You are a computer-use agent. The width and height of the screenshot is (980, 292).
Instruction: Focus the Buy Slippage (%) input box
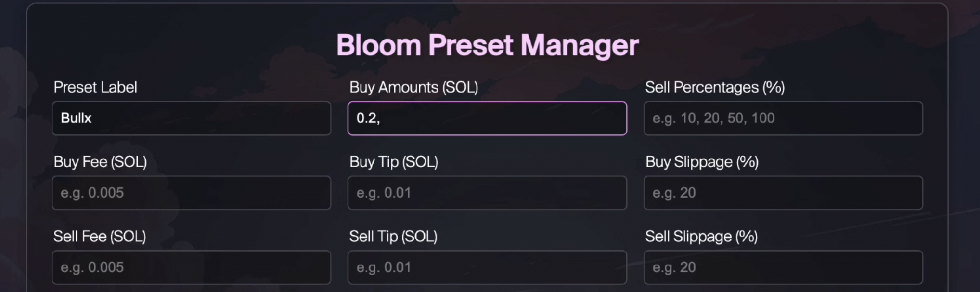click(783, 193)
